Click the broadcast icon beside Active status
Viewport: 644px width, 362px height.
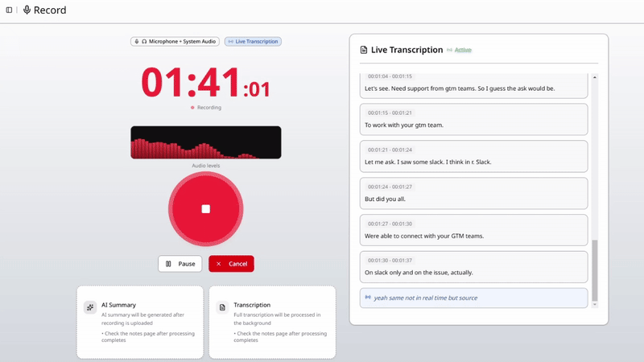click(449, 50)
